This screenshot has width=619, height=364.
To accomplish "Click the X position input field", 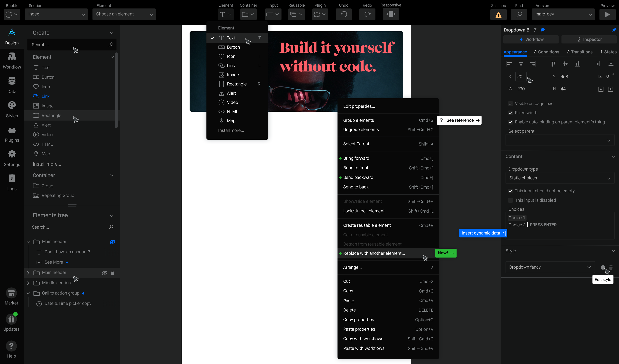I will click(520, 77).
